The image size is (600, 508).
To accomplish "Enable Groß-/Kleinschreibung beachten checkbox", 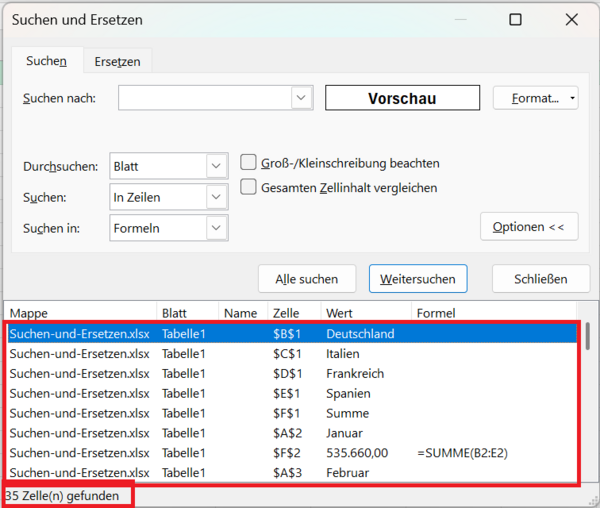I will point(249,163).
